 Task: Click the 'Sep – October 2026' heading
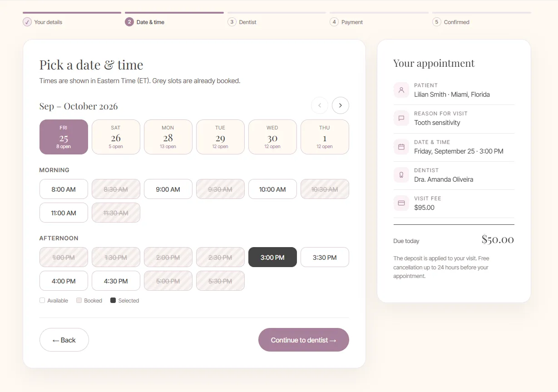tap(79, 106)
